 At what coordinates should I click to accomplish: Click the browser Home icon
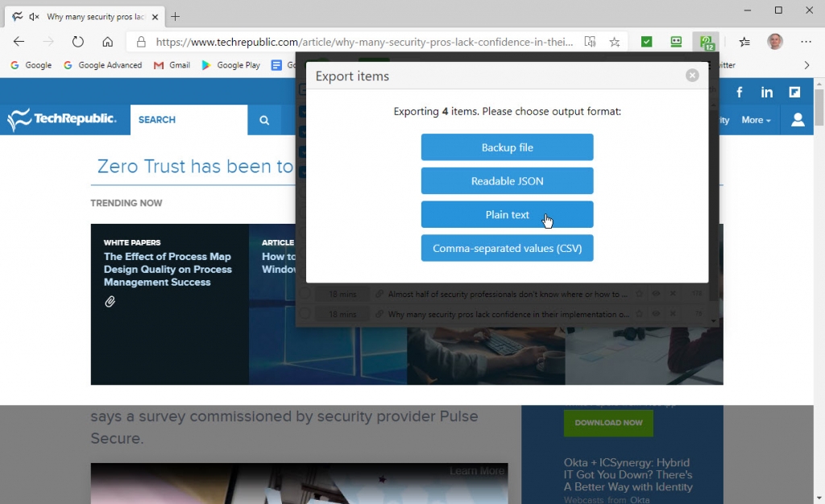(107, 42)
